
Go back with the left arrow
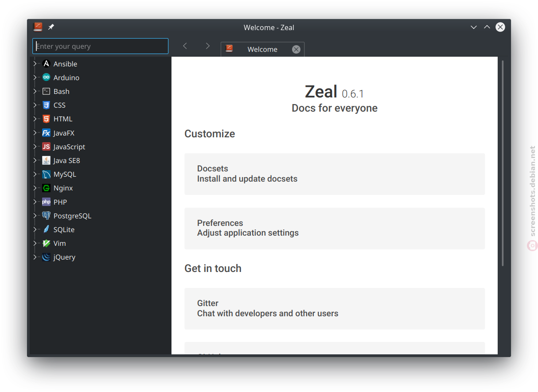[185, 46]
